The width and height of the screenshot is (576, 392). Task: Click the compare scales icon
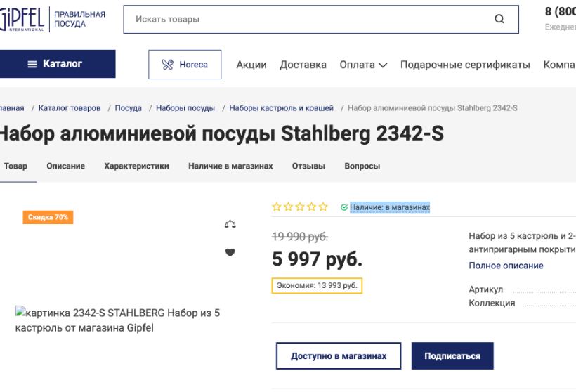[230, 224]
